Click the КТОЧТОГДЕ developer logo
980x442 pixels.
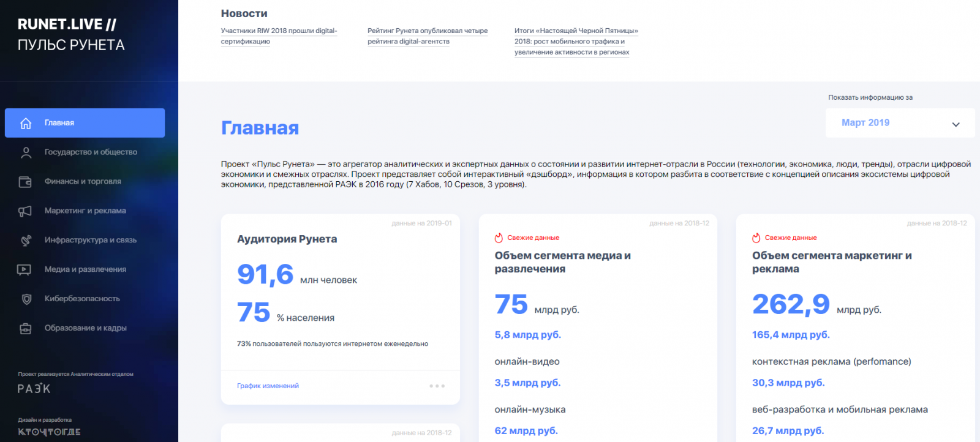(x=49, y=432)
